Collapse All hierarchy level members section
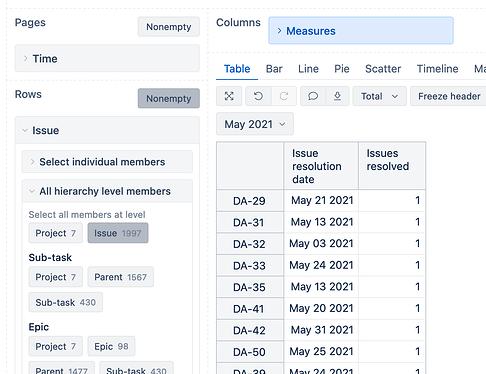The width and height of the screenshot is (486, 374). (x=107, y=191)
